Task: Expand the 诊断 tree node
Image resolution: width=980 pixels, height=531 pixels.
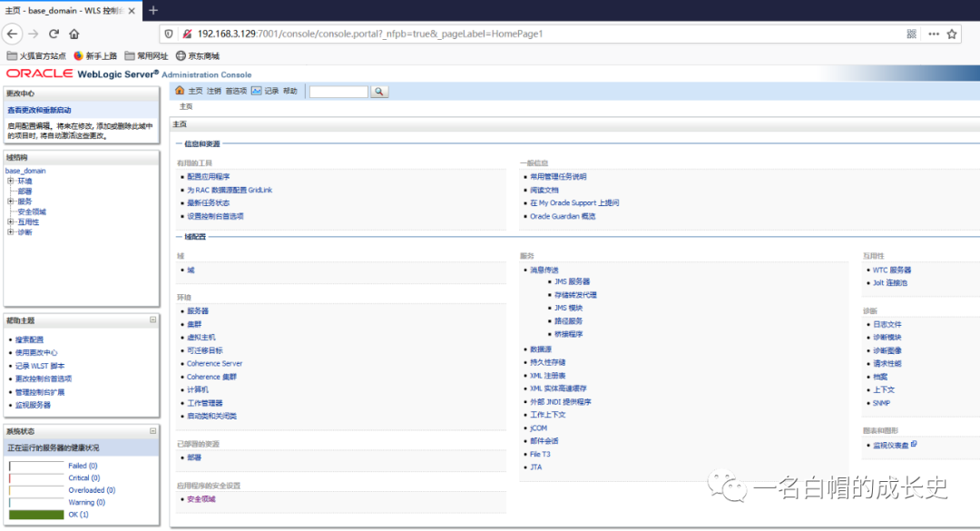Action: [x=10, y=232]
